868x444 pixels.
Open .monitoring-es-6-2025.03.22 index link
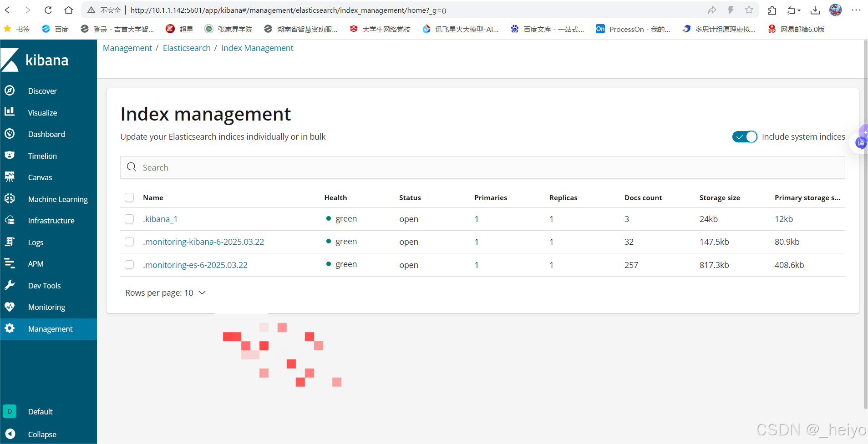tap(195, 265)
